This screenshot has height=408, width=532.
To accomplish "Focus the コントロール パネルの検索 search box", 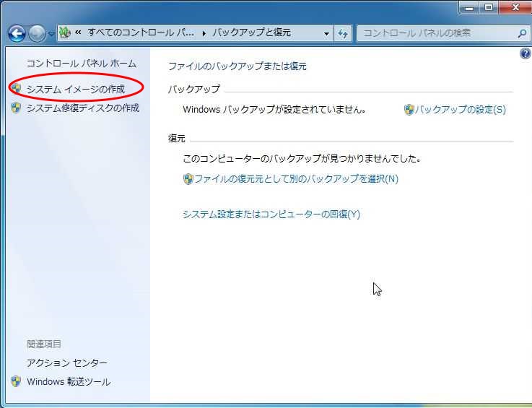I will tap(437, 33).
